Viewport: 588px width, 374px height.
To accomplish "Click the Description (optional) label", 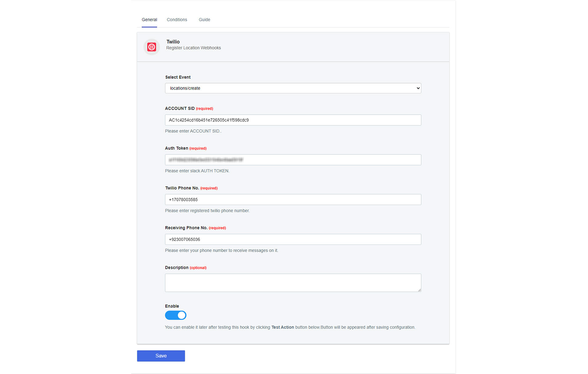I will 186,268.
